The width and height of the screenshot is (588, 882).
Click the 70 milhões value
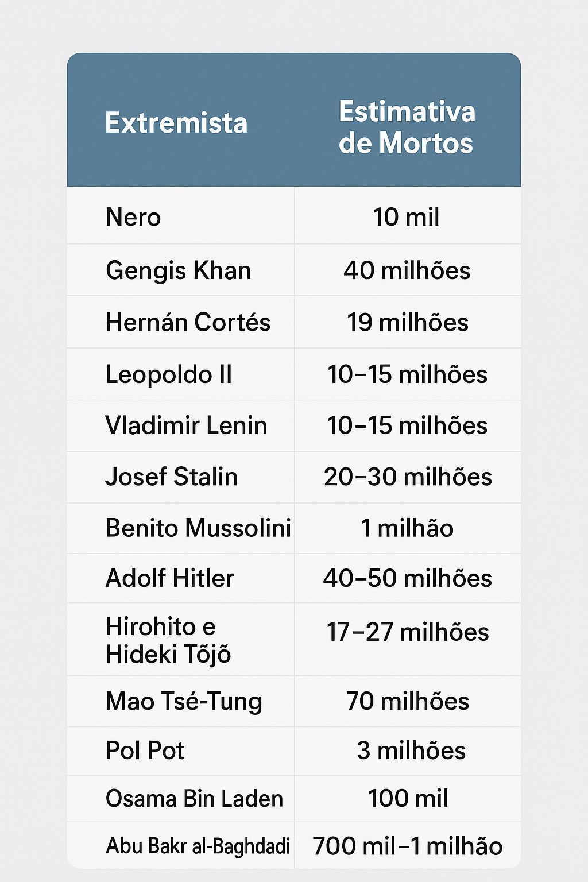[408, 701]
